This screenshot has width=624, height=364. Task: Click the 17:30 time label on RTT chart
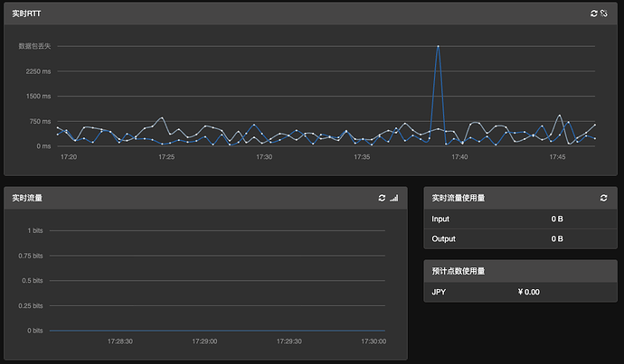pyautogui.click(x=264, y=157)
